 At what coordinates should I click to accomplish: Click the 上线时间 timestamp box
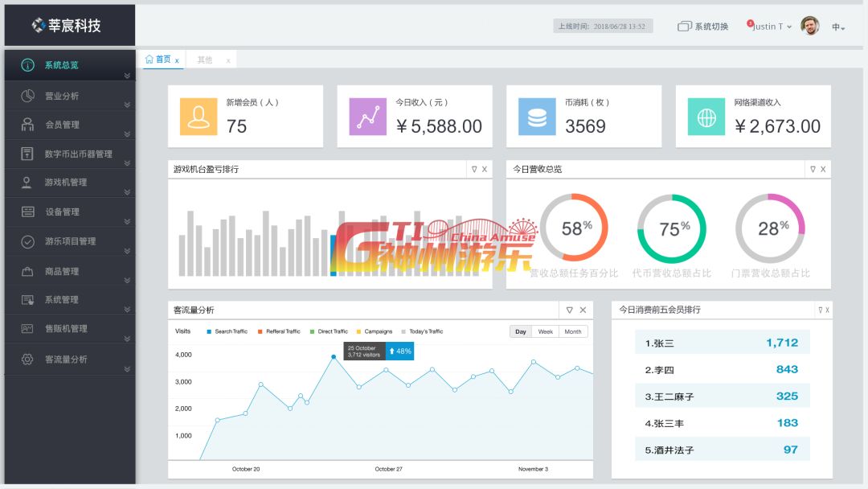603,26
